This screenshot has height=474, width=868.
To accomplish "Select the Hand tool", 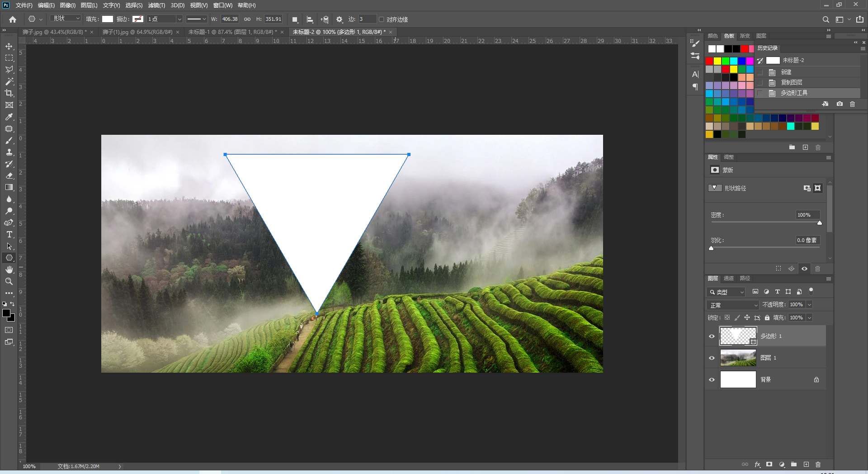I will point(9,270).
